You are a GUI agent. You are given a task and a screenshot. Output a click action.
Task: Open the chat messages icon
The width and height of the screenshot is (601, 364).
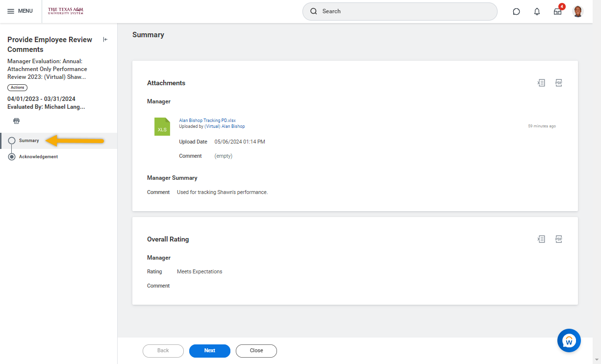pyautogui.click(x=516, y=12)
